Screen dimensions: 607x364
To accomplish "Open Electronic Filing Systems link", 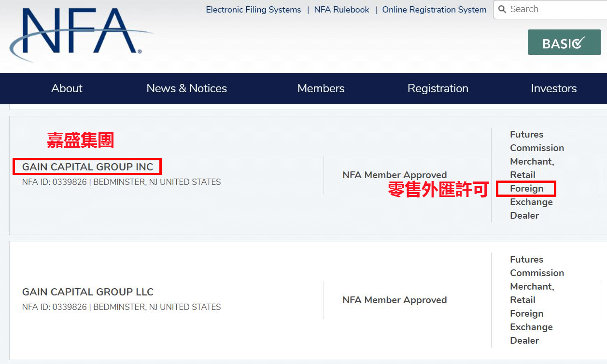I will pyautogui.click(x=253, y=10).
